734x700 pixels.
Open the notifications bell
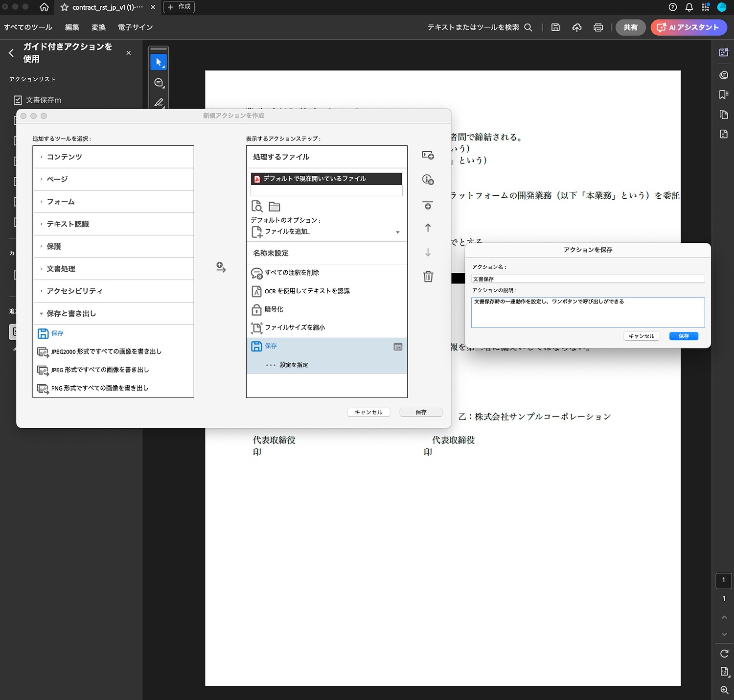tap(689, 7)
